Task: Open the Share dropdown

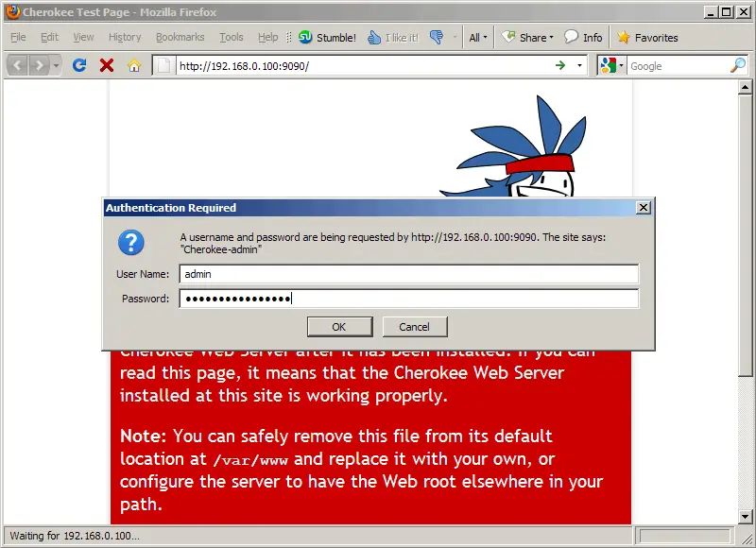Action: point(527,37)
